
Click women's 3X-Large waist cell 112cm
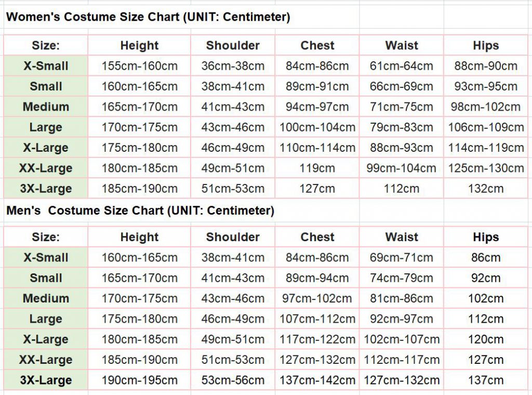coord(402,189)
